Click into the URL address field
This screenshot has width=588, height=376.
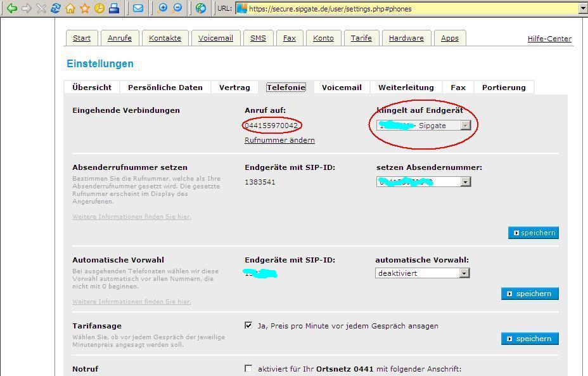pyautogui.click(x=406, y=9)
